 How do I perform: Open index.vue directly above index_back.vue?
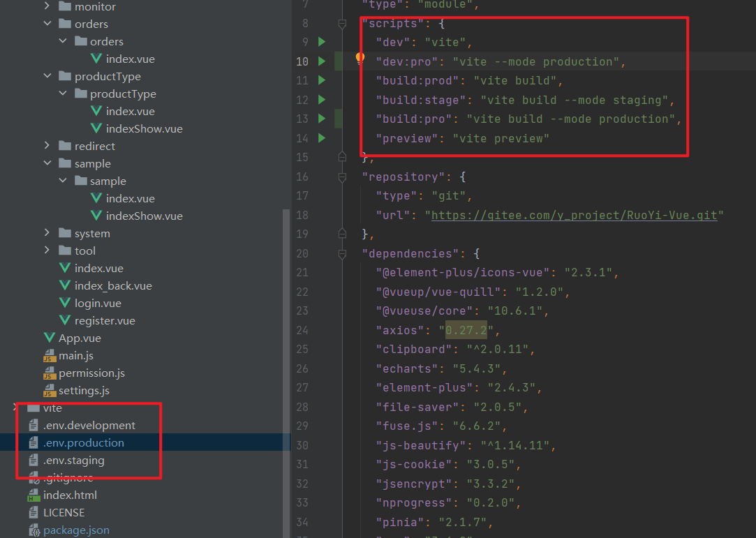click(x=99, y=268)
